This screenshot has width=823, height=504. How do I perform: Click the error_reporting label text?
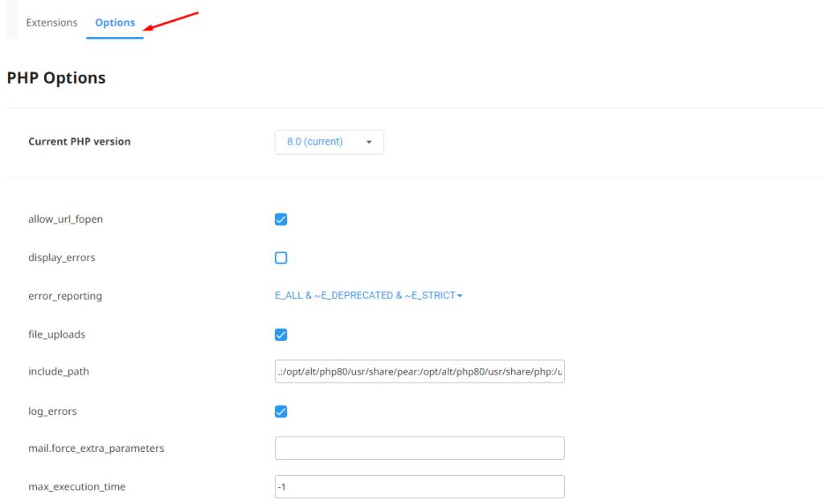click(65, 296)
